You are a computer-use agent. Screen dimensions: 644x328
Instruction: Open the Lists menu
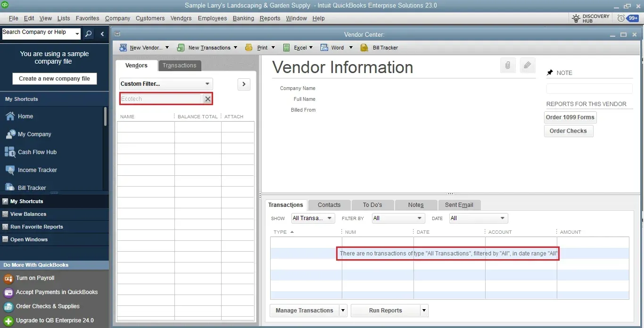[x=64, y=18]
